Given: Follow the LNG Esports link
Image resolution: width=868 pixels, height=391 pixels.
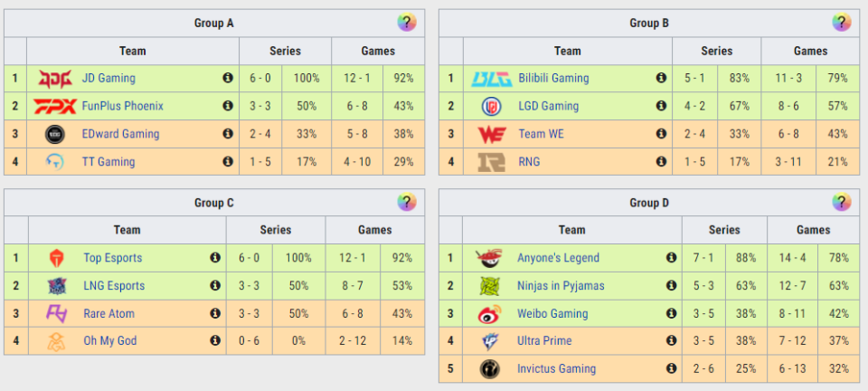Looking at the screenshot, I should coord(114,286).
